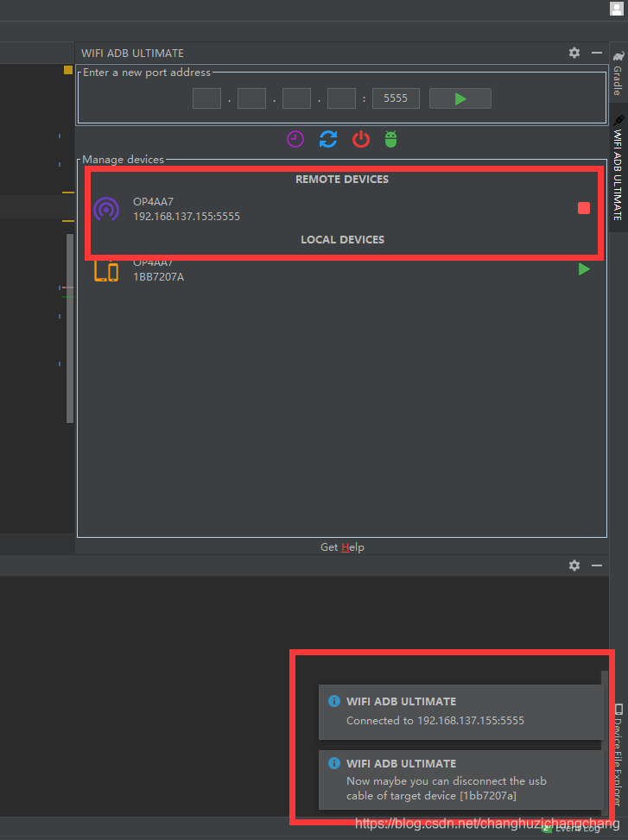Viewport: 628px width, 840px height.
Task: Hide the bottom tool window
Action: tap(597, 565)
